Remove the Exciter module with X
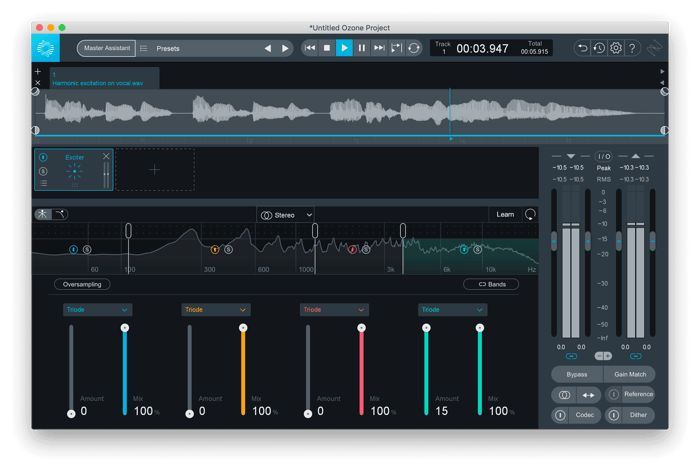This screenshot has width=700, height=471. [106, 156]
